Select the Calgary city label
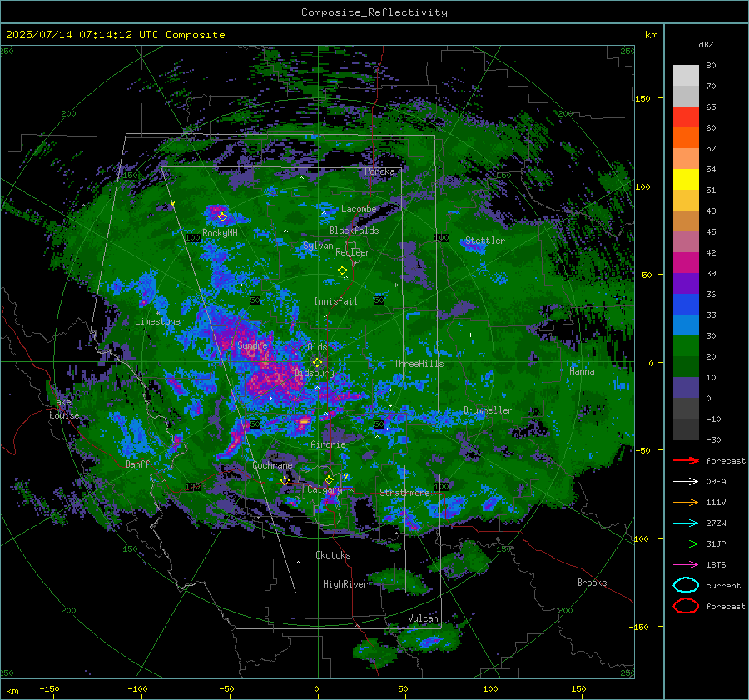Image resolution: width=749 pixels, height=700 pixels. pos(325,489)
